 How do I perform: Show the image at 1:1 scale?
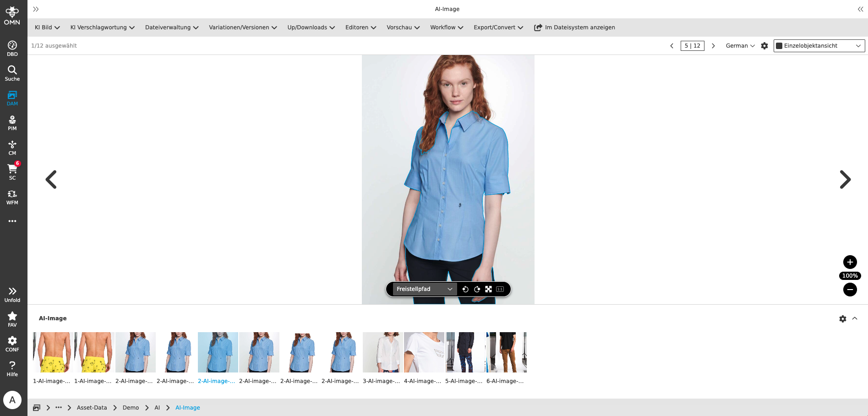[x=500, y=289]
